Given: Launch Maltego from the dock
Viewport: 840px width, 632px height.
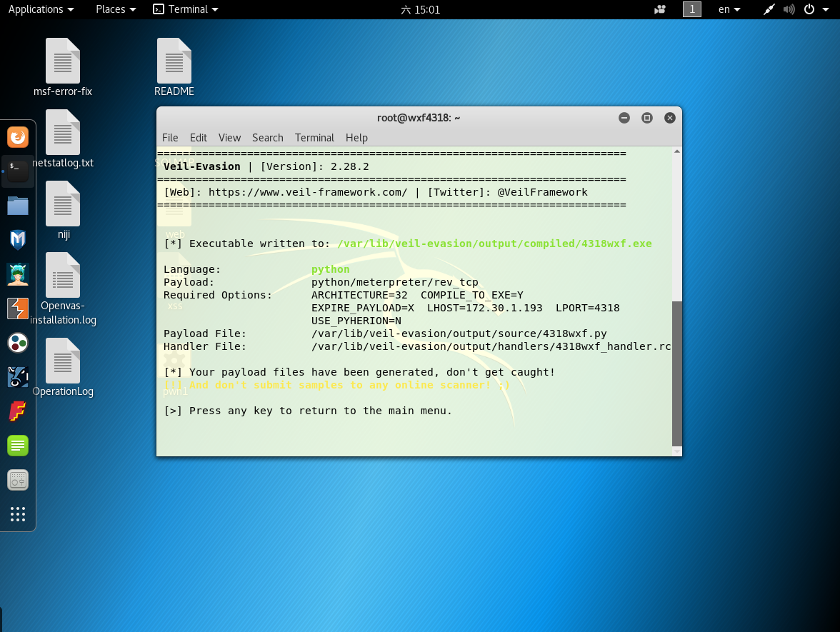Looking at the screenshot, I should [18, 377].
